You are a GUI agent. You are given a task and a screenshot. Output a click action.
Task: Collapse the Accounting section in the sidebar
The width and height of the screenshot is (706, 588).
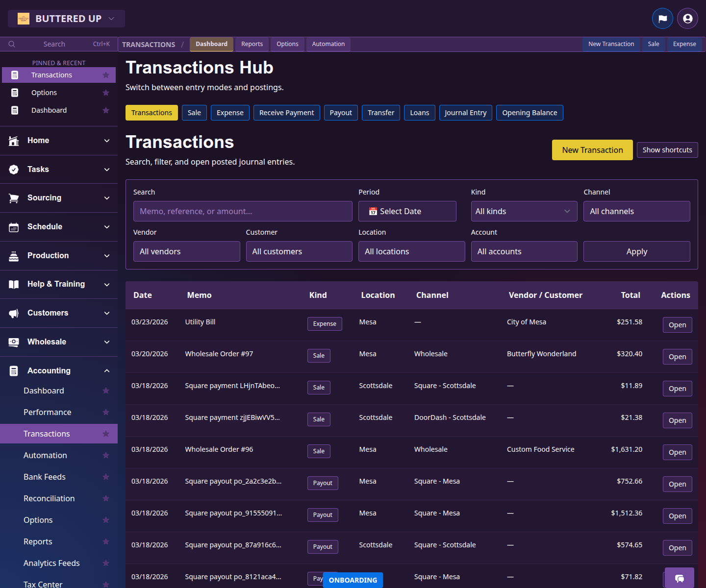107,370
